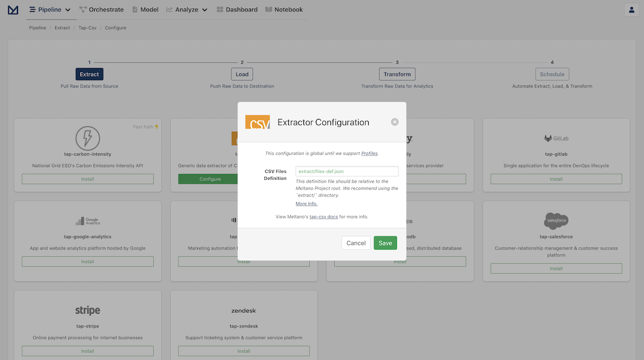Click the tap-salesforce card title

point(556,237)
